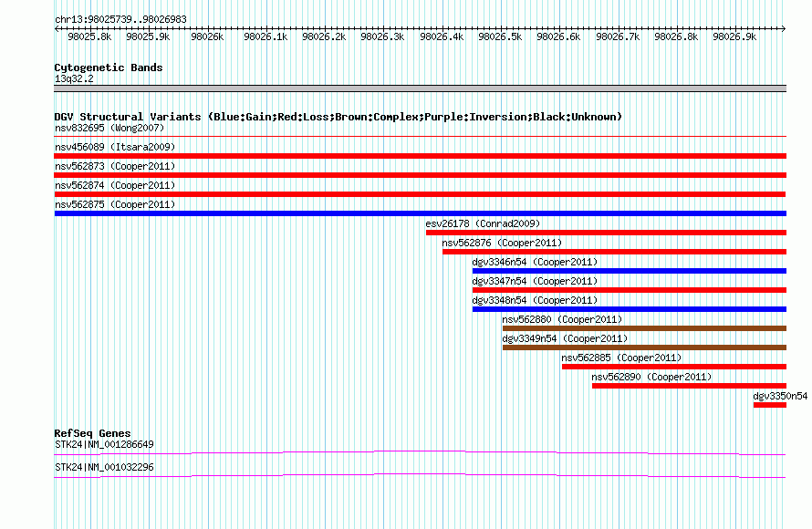The height and width of the screenshot is (529, 812).
Task: Open nsv562873 (Cooper2011) variant label
Action: [x=115, y=166]
